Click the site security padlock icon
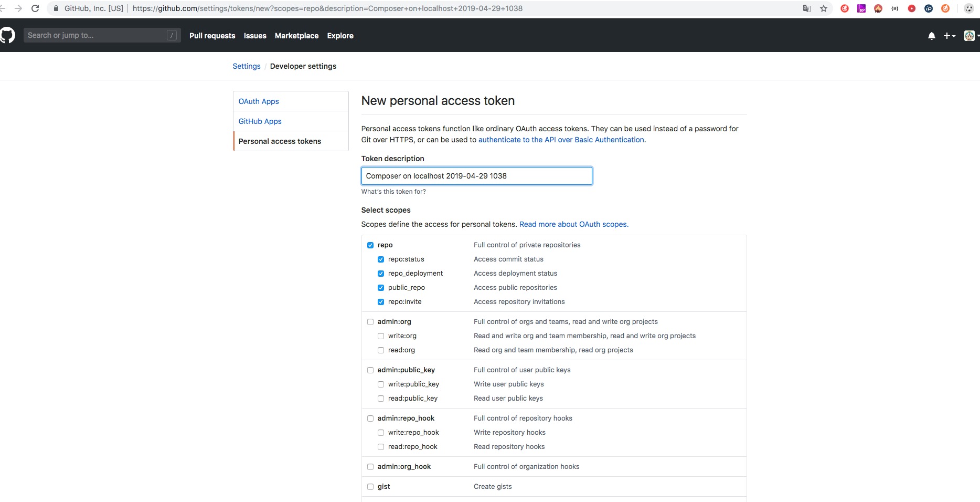This screenshot has width=980, height=502. [56, 8]
